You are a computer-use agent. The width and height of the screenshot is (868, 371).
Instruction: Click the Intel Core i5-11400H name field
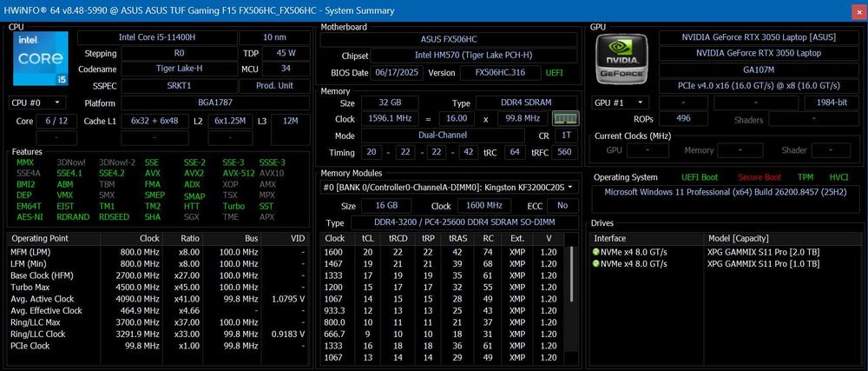click(157, 37)
